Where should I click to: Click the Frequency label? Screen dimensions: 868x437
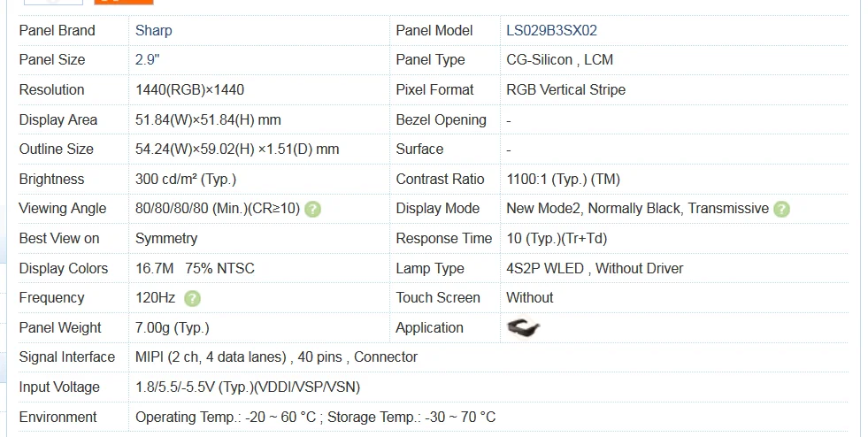click(51, 297)
